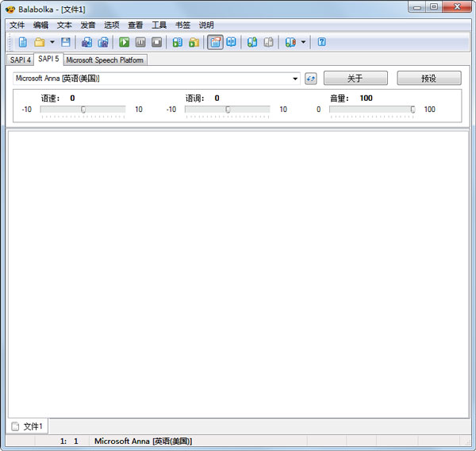This screenshot has height=451, width=476.
Task: Open the 发音 menu
Action: (x=88, y=25)
